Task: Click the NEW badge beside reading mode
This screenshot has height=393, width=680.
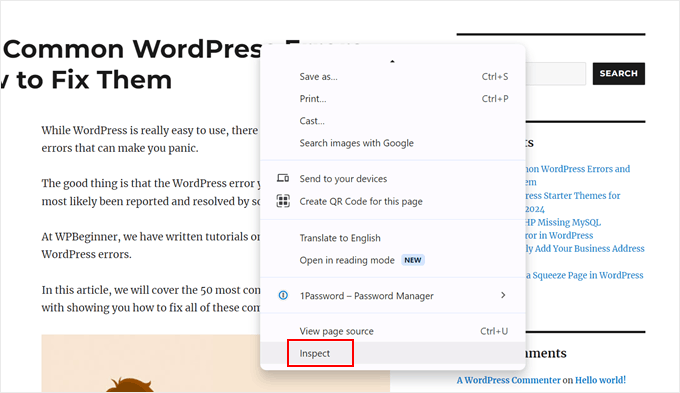Action: 412,260
